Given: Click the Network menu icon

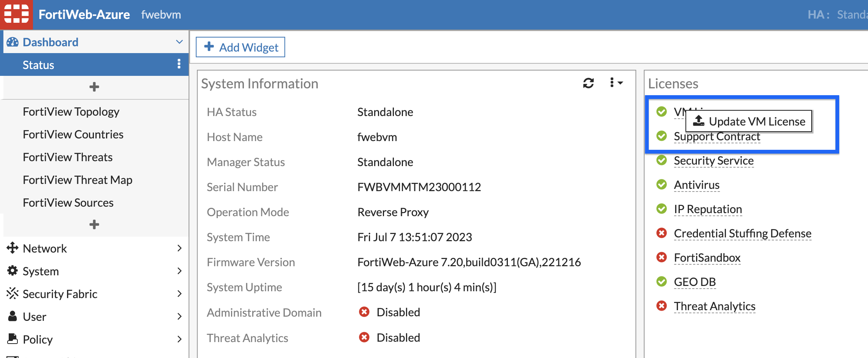Looking at the screenshot, I should 12,248.
